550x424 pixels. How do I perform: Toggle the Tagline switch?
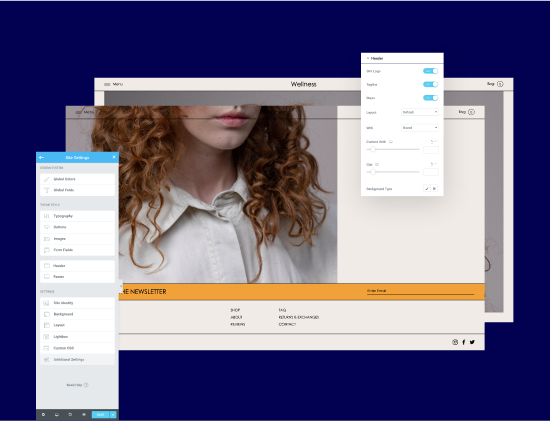point(430,84)
